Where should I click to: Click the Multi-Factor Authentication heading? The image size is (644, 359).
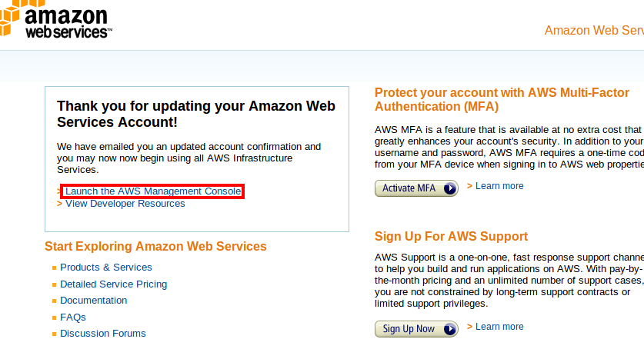coord(502,99)
